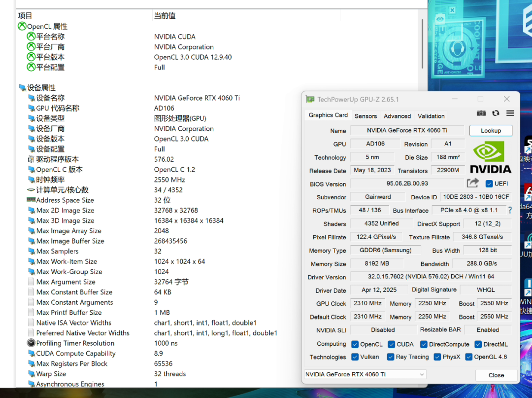The image size is (532, 398).
Task: Click the timer icon beside Profiling Timer Resolution
Action: click(x=31, y=343)
